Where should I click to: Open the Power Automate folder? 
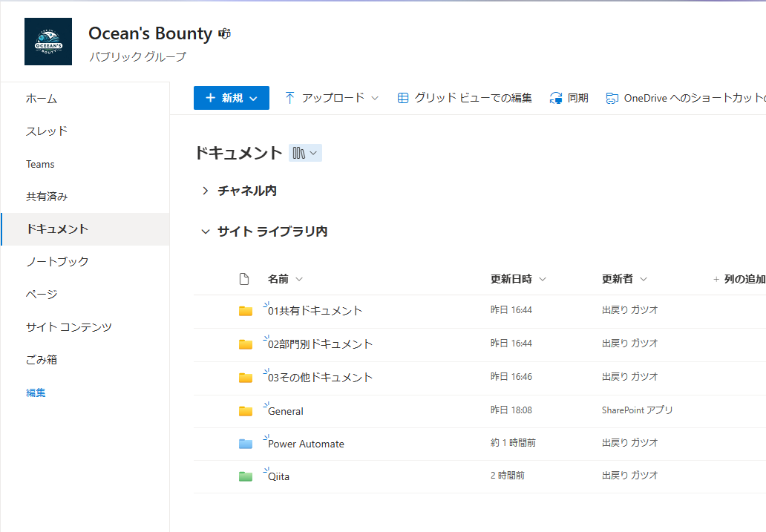point(306,444)
